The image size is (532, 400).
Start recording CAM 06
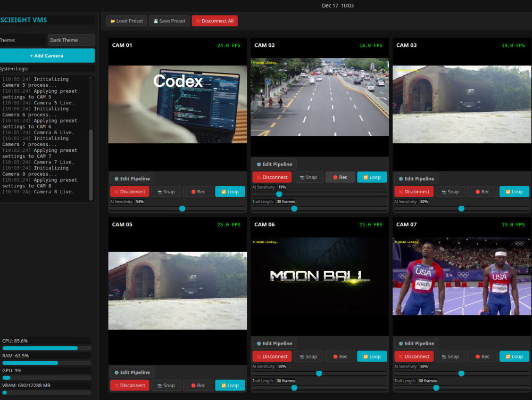340,356
